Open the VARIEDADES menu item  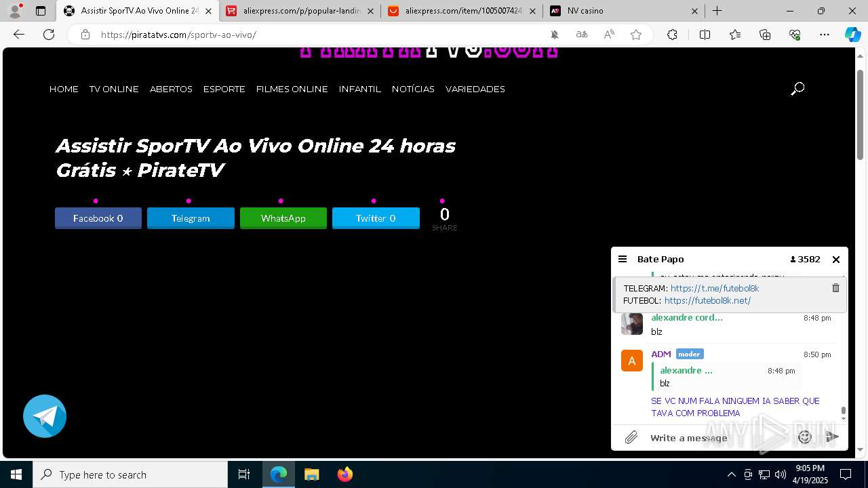(475, 89)
